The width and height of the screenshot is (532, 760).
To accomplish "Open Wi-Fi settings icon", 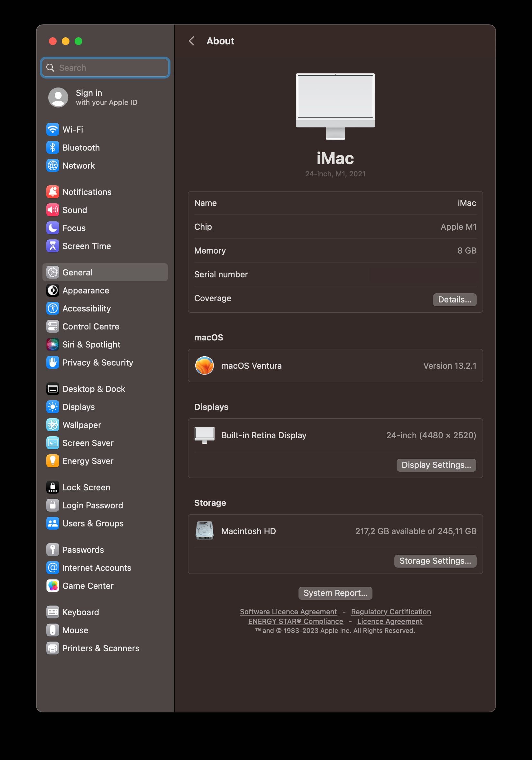I will (x=53, y=129).
